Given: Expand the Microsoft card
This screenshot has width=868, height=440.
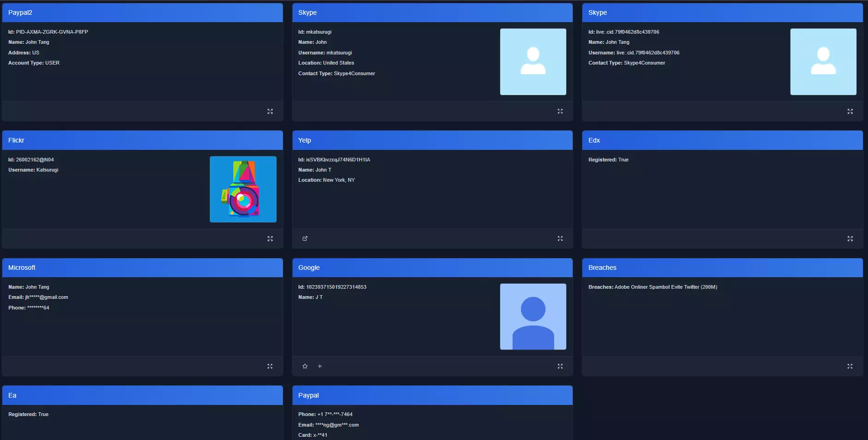Looking at the screenshot, I should click(x=270, y=366).
